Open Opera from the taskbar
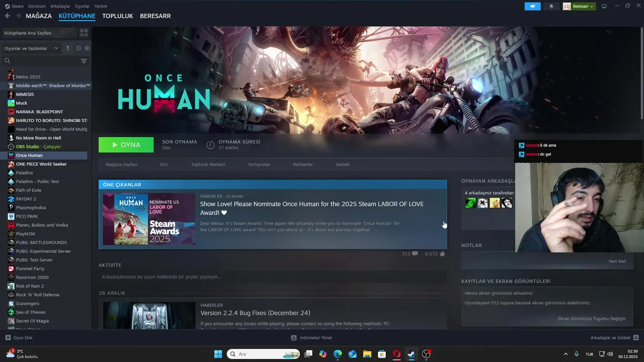 tap(396, 354)
